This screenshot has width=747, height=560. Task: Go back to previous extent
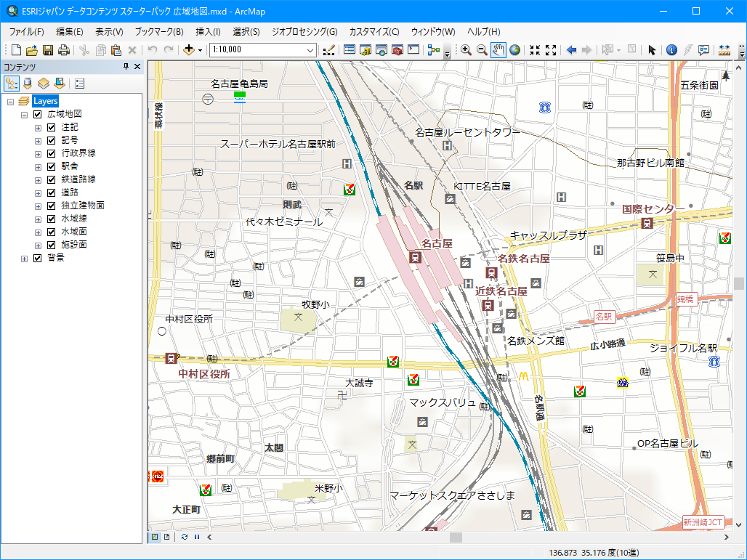pyautogui.click(x=571, y=49)
